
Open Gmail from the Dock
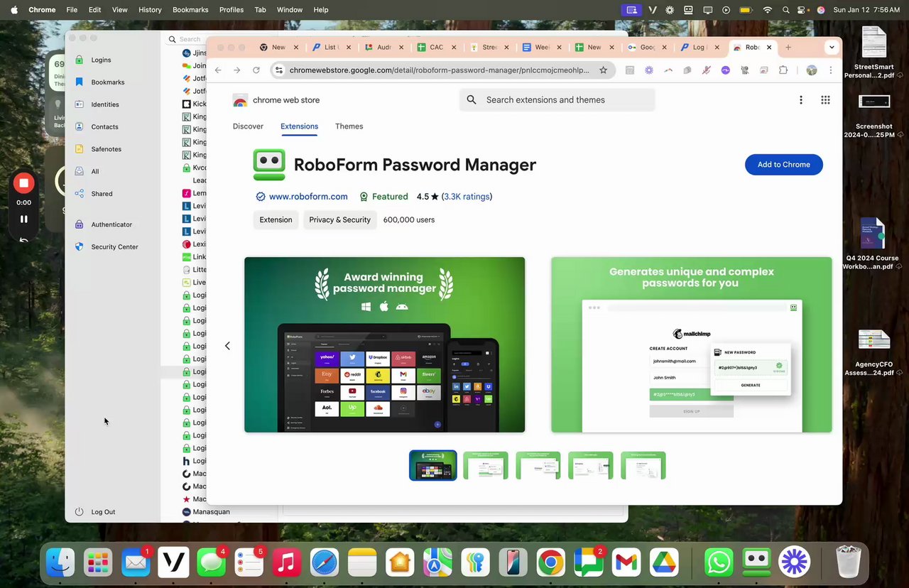(626, 562)
